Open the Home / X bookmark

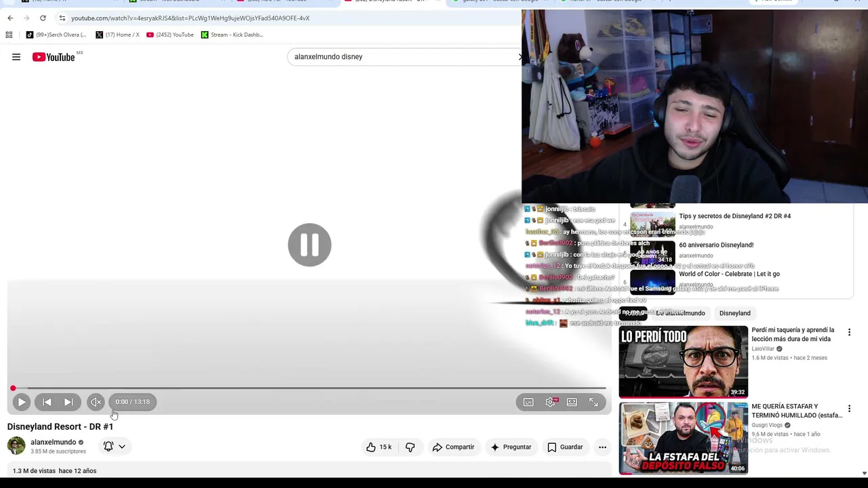click(x=117, y=35)
